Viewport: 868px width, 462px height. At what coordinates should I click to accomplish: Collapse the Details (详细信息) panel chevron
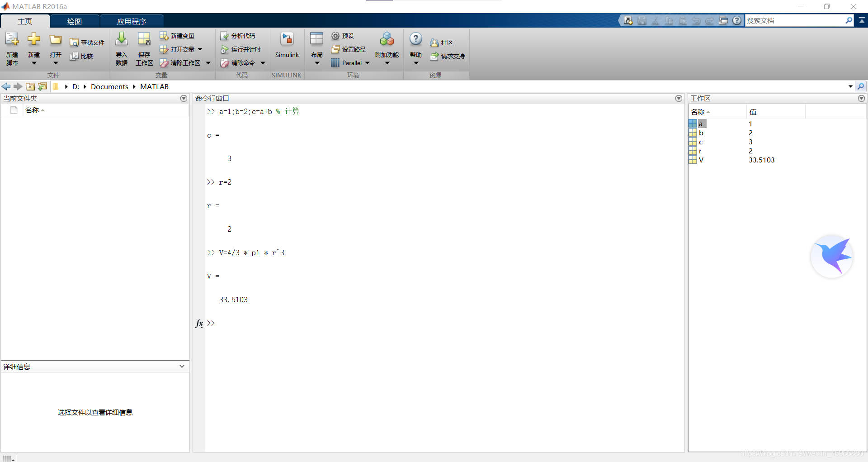tap(182, 367)
